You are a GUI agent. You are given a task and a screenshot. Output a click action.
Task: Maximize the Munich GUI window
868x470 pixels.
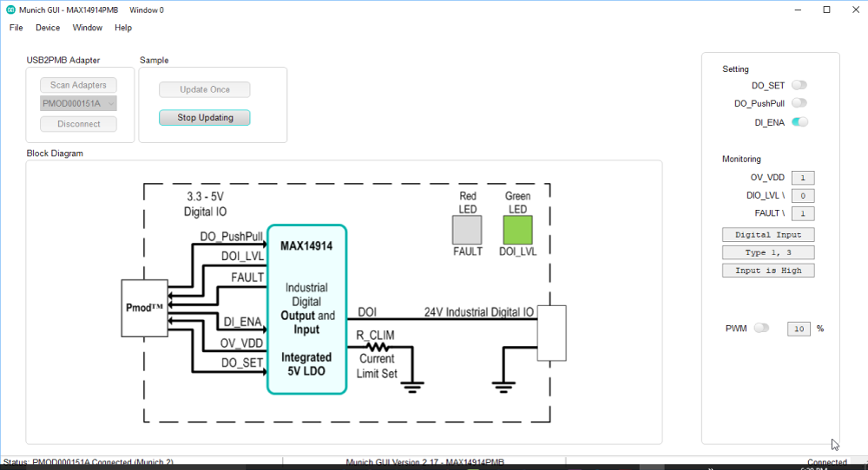click(826, 10)
